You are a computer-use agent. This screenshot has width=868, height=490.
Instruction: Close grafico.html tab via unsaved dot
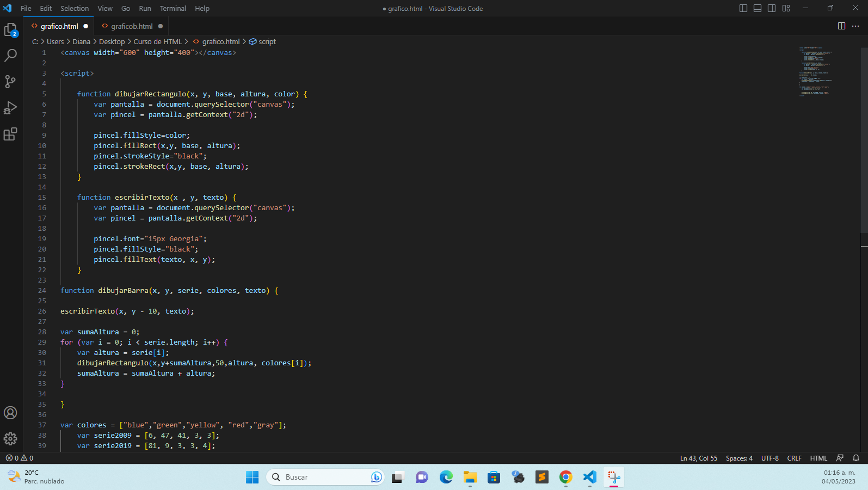[x=86, y=26]
